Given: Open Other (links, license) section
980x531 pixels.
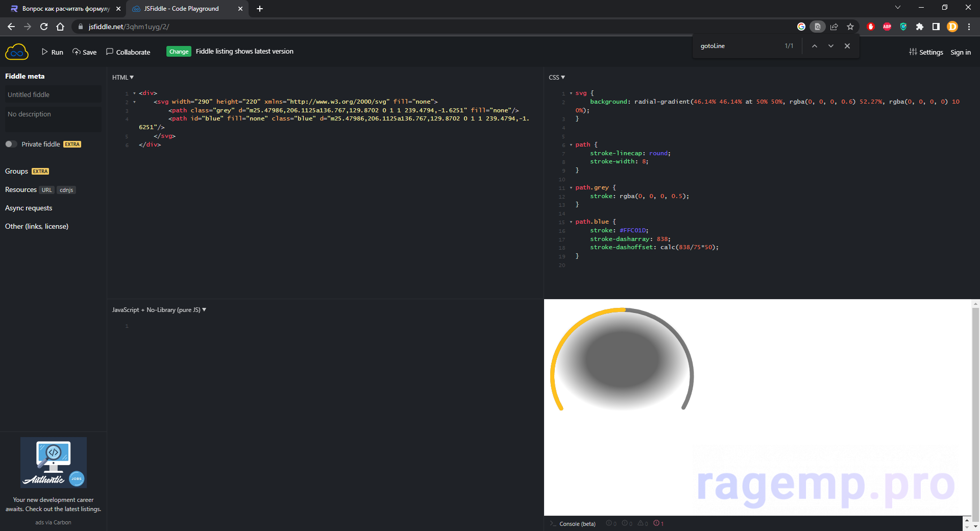Looking at the screenshot, I should 37,226.
